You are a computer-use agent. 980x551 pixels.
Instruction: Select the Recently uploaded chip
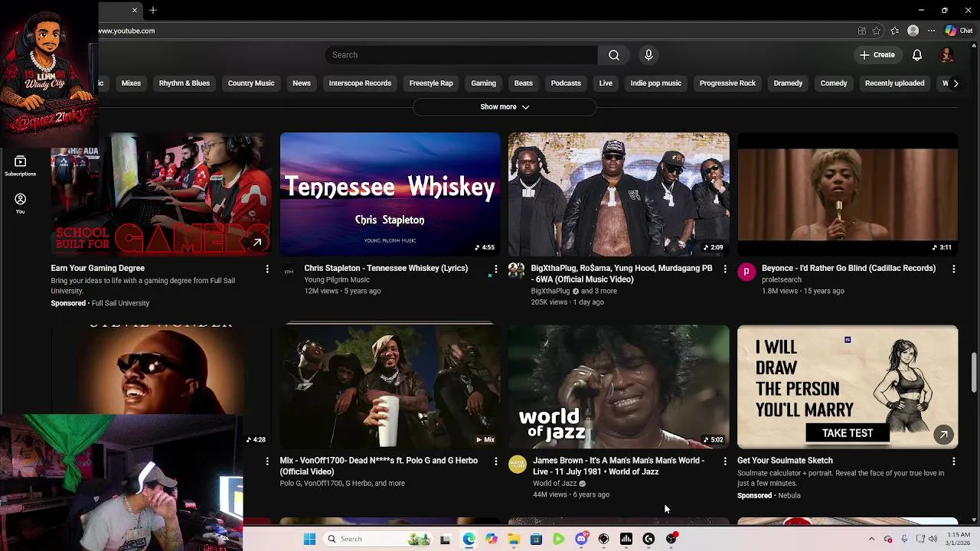tap(894, 83)
